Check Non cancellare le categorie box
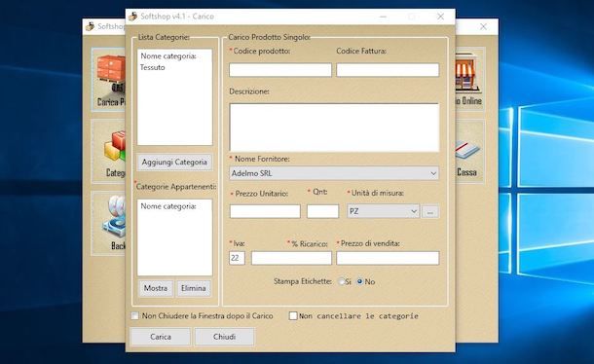 pyautogui.click(x=293, y=316)
